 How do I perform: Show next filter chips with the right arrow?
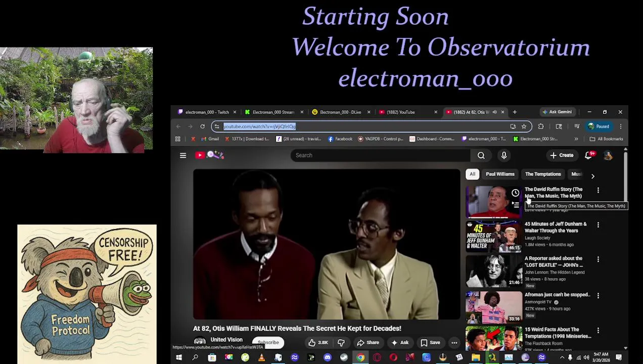coord(592,176)
